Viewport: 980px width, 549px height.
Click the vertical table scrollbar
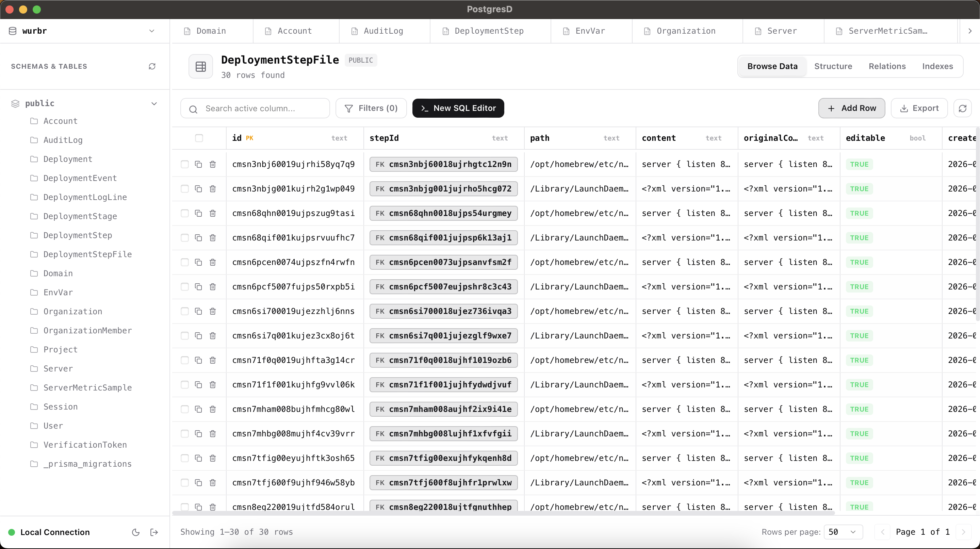978,224
